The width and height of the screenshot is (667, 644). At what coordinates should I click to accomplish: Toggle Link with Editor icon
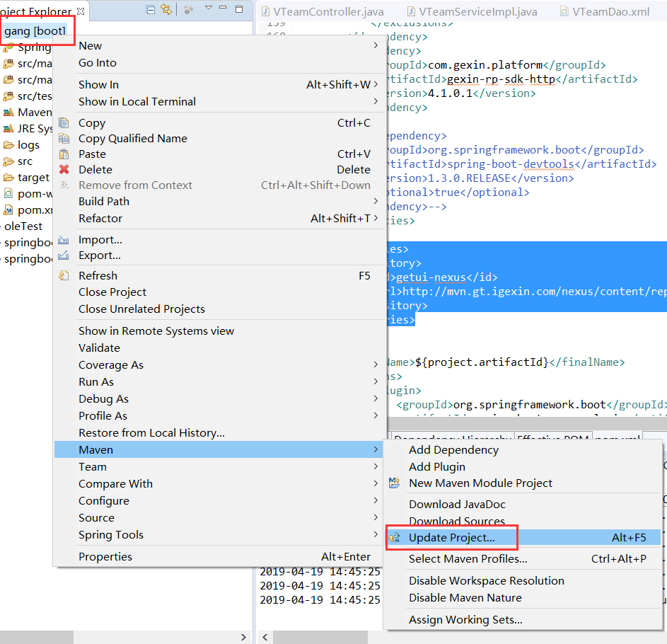click(166, 9)
